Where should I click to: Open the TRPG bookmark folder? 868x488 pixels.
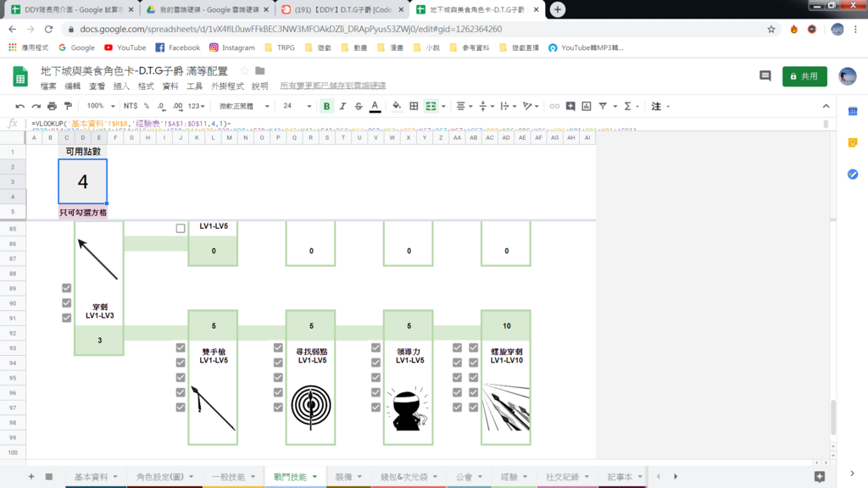click(280, 47)
